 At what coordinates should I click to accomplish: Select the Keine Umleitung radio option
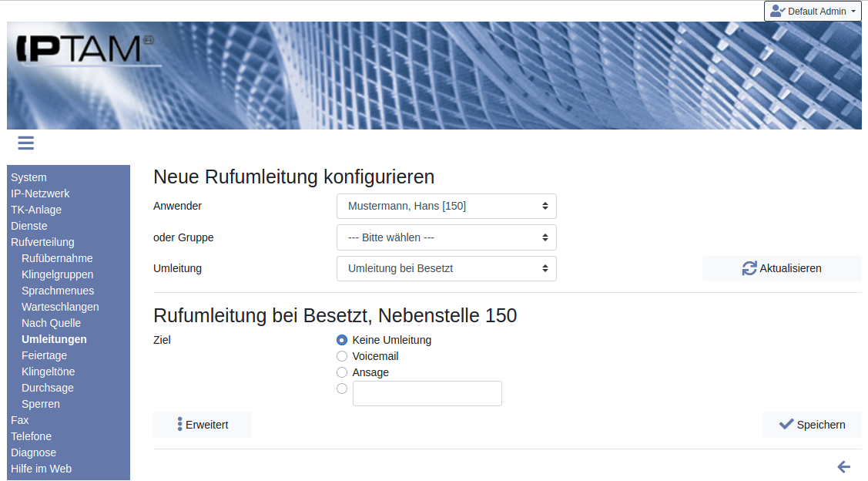[x=342, y=340]
